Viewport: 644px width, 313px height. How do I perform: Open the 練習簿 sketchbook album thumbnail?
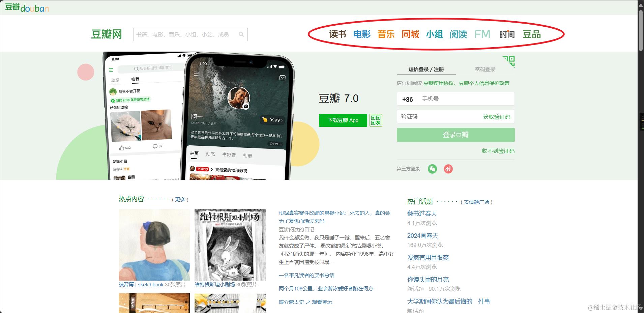(154, 245)
